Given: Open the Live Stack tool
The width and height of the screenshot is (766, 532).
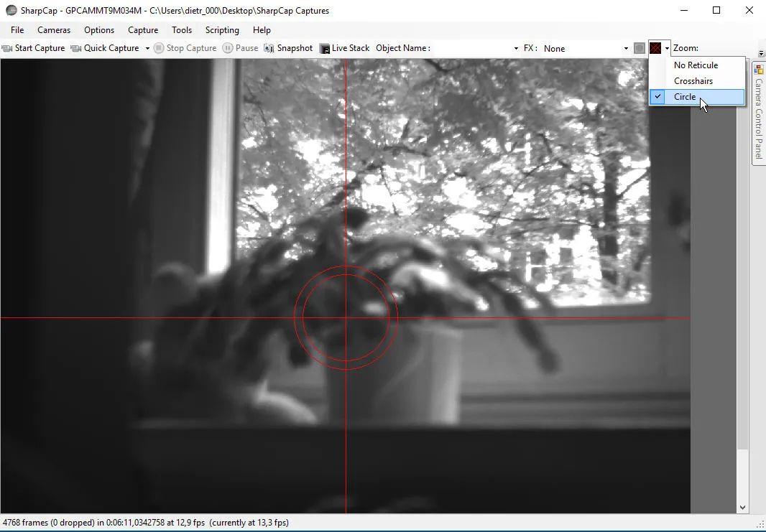Looking at the screenshot, I should [344, 48].
